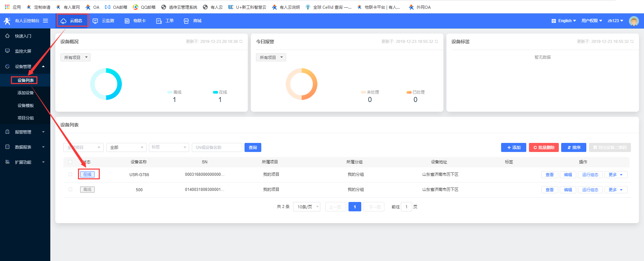Open the 物联卡 tab
Screen dimensions: 644x261
click(x=135, y=21)
